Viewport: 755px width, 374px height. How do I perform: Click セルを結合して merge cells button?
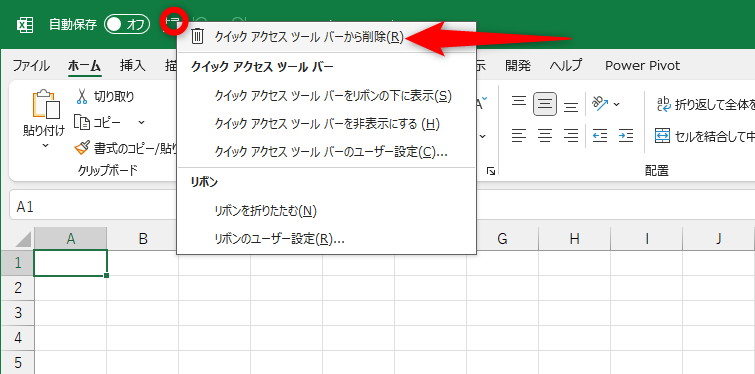pos(704,136)
